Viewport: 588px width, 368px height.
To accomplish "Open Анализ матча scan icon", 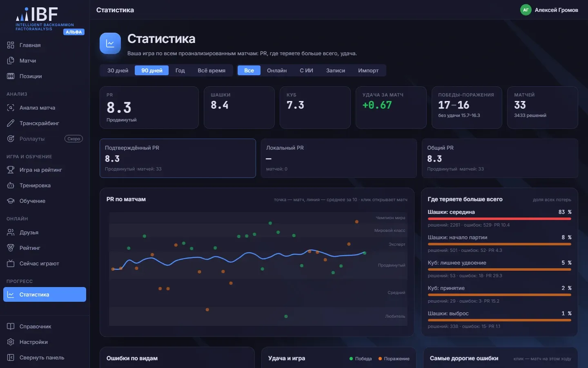I will point(11,108).
